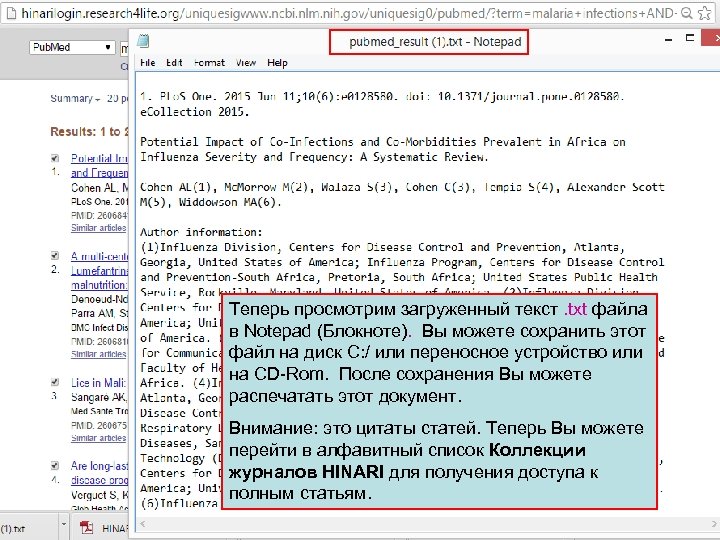
Task: Open the Notepad Help menu
Action: [277, 63]
